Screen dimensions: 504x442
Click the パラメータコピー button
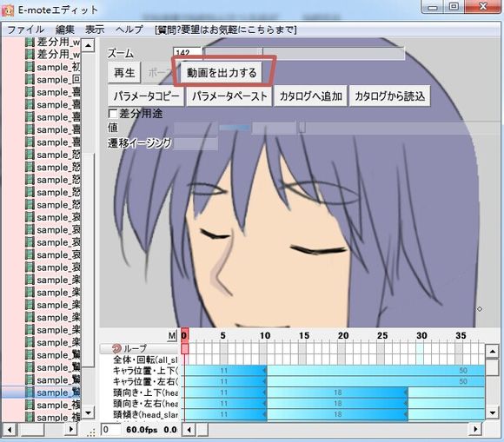[146, 96]
